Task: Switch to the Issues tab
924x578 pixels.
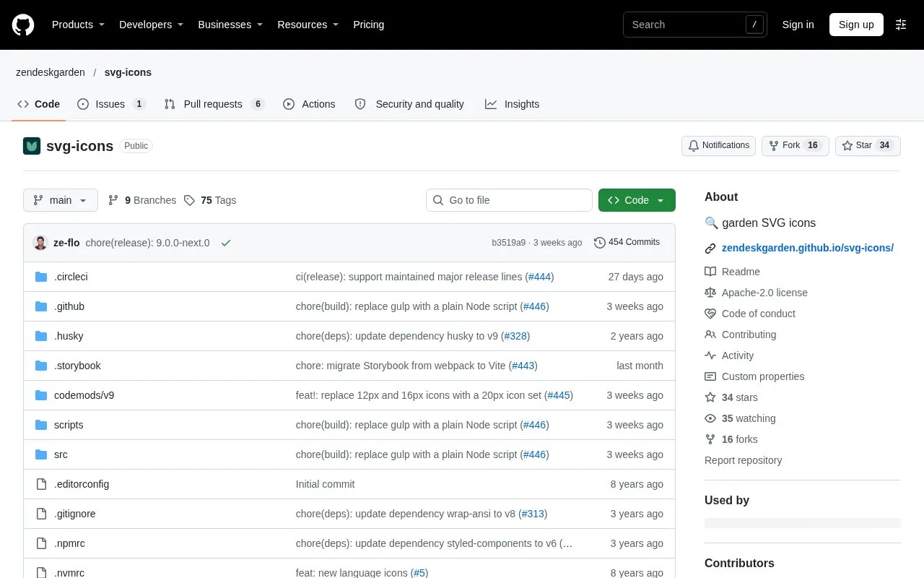Action: [111, 104]
